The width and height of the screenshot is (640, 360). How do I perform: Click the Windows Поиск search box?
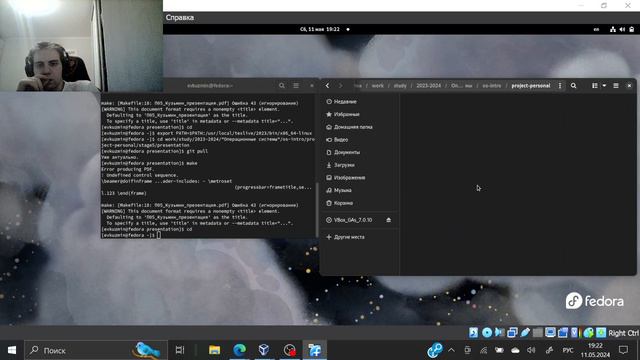pos(96,350)
